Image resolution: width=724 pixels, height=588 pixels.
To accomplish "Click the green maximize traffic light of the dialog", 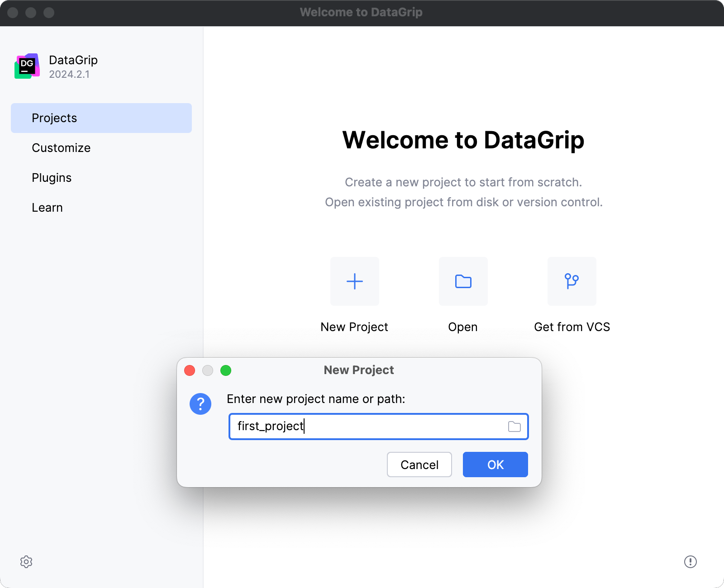I will click(x=226, y=370).
